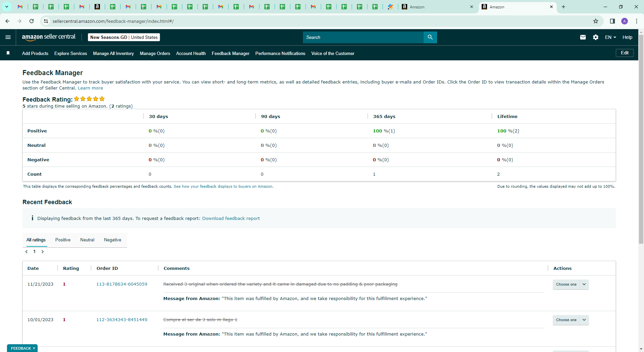Click the Compre el ser de 3 comment
Screen dimensions: 644x352
(x=200, y=320)
